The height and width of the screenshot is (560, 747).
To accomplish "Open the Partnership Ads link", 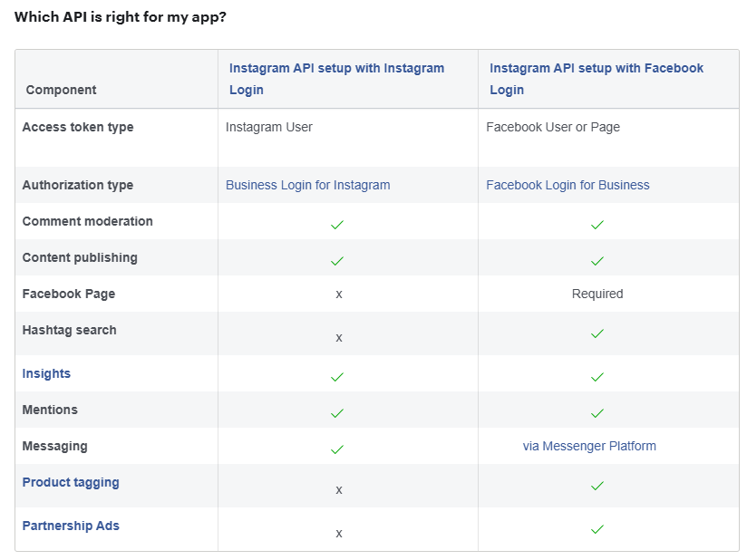I will point(71,526).
